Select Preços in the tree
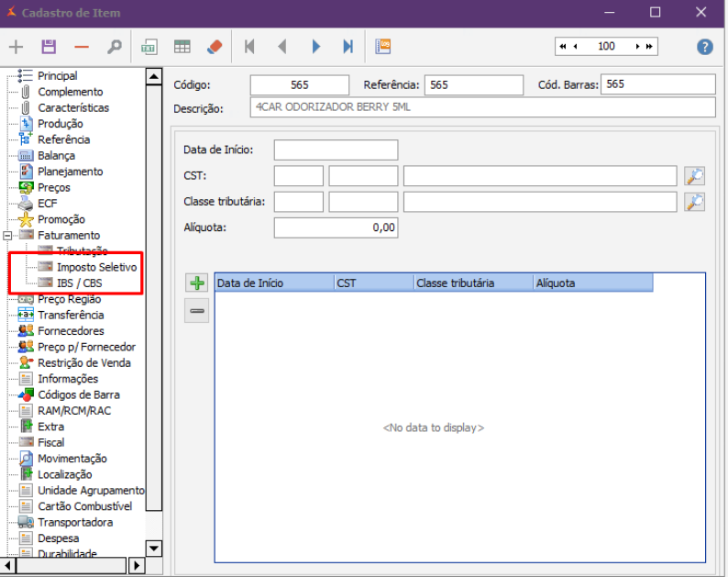The height and width of the screenshot is (577, 728). coord(54,188)
